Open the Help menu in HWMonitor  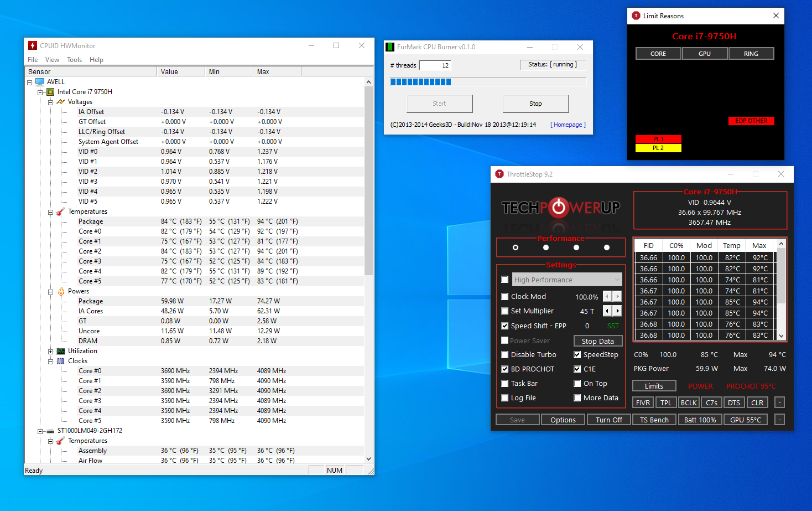click(x=96, y=60)
